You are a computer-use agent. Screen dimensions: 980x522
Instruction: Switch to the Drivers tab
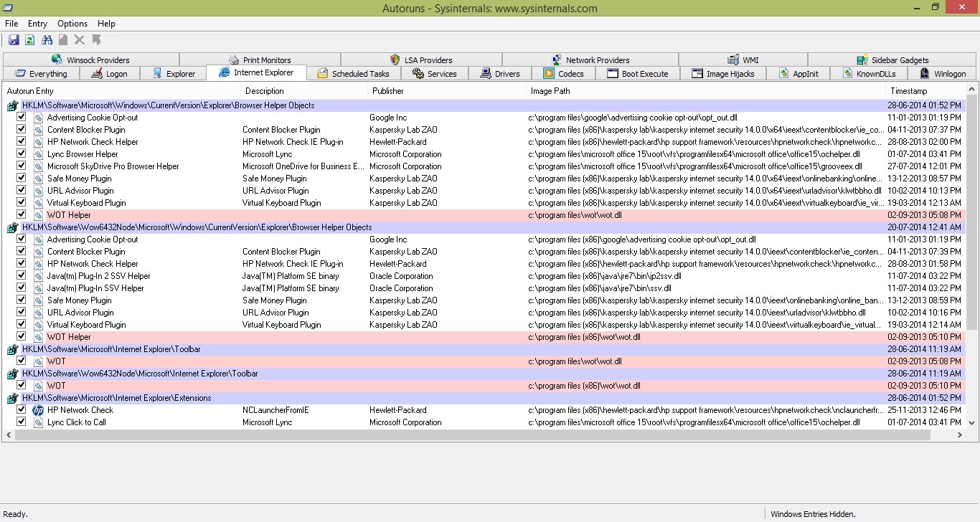(501, 73)
